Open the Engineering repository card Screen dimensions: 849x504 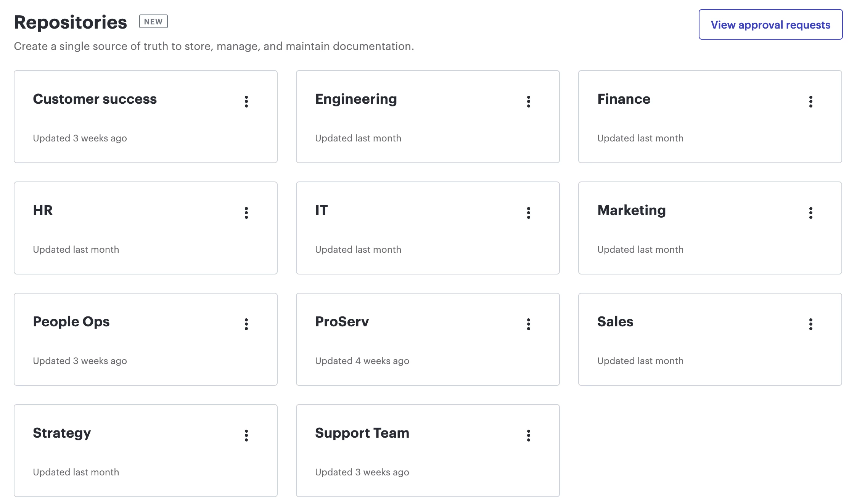(356, 99)
